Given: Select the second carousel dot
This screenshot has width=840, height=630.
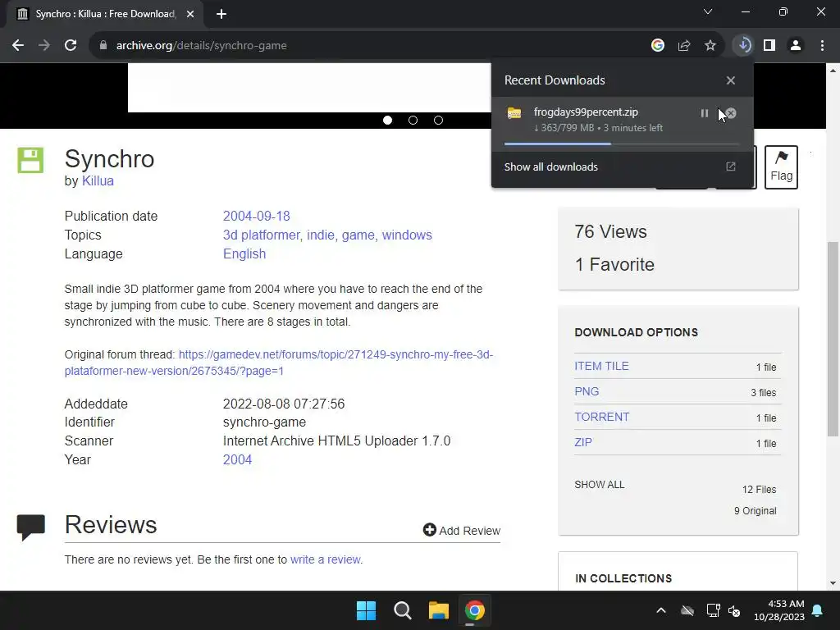Looking at the screenshot, I should tap(413, 120).
